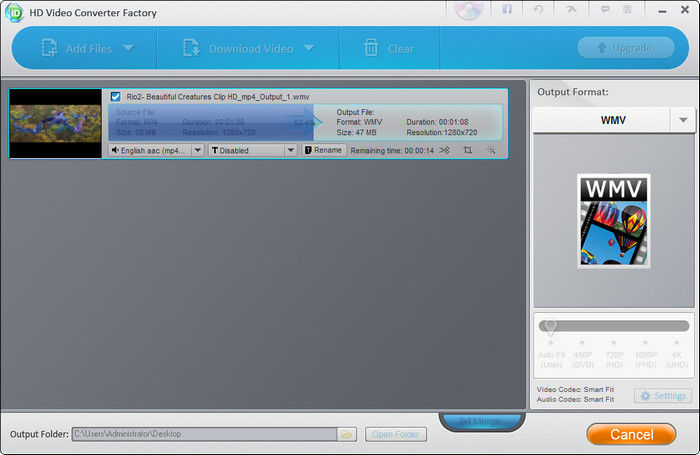Close the converter window
The image size is (700, 455).
pos(685,9)
